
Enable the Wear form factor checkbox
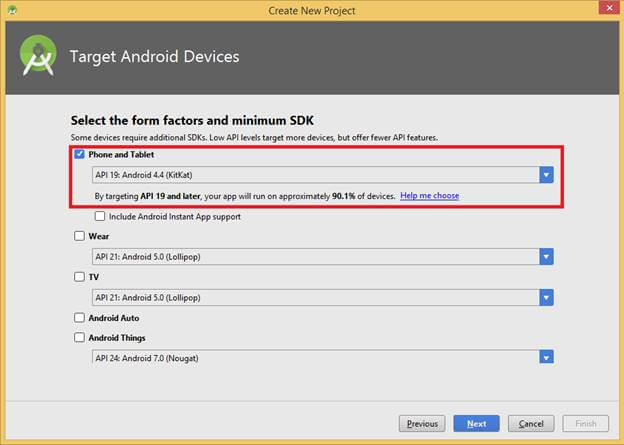pos(79,237)
